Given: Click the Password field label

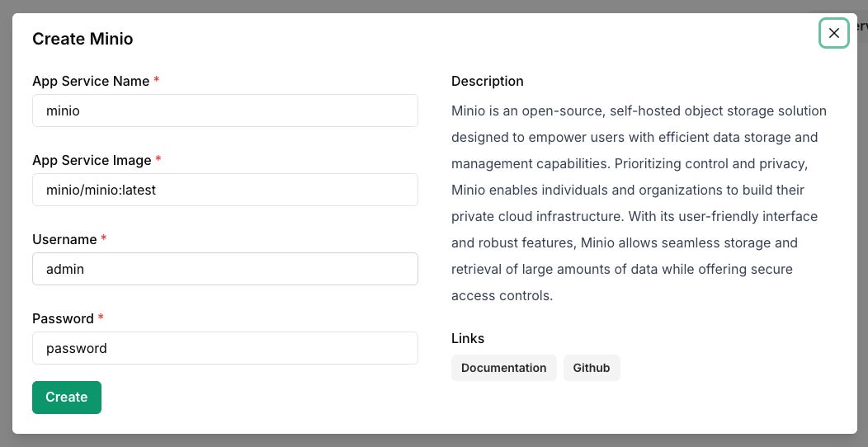Looking at the screenshot, I should [x=63, y=318].
